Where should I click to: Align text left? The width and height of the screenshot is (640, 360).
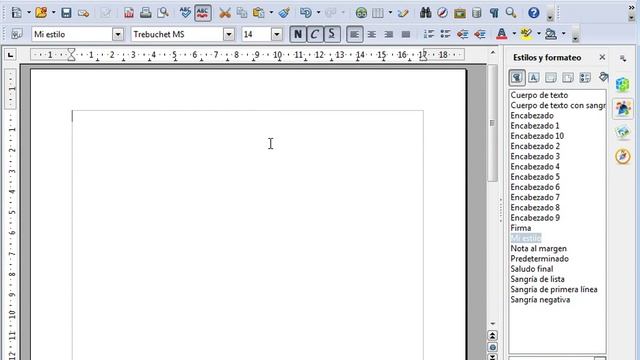(354, 34)
